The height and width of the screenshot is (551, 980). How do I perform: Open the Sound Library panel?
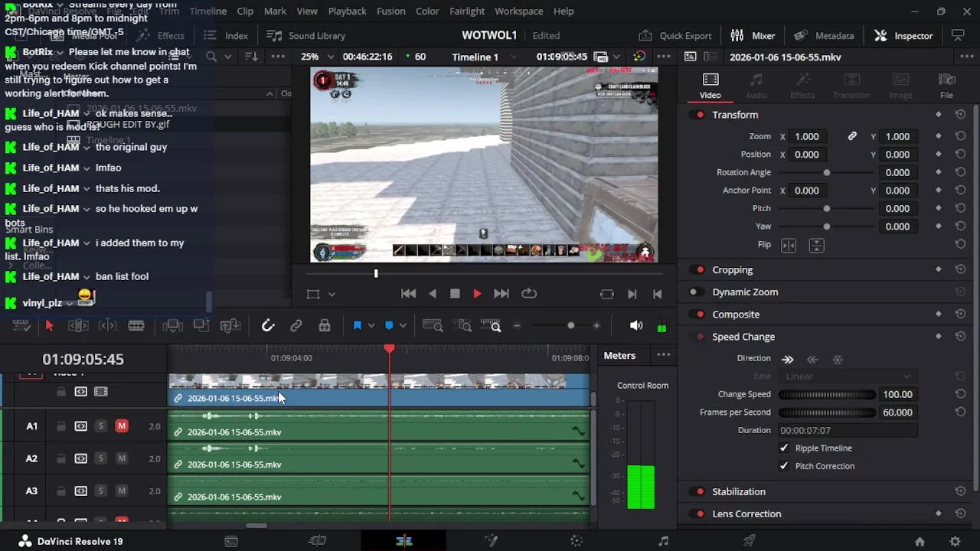306,35
